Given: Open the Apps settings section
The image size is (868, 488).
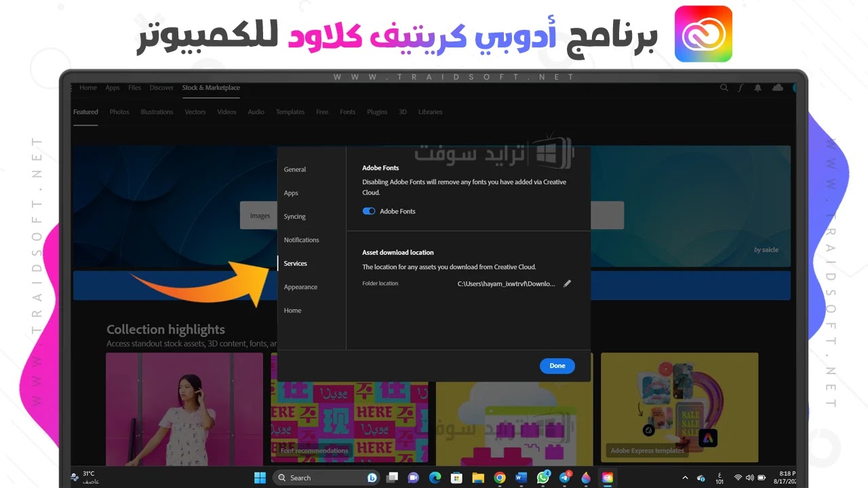Looking at the screenshot, I should 291,192.
